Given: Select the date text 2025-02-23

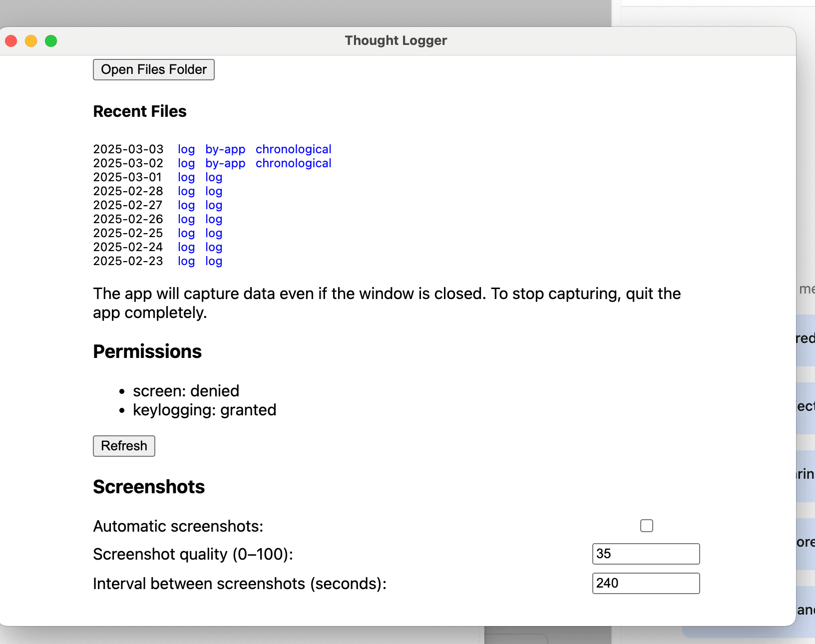Looking at the screenshot, I should (x=128, y=261).
